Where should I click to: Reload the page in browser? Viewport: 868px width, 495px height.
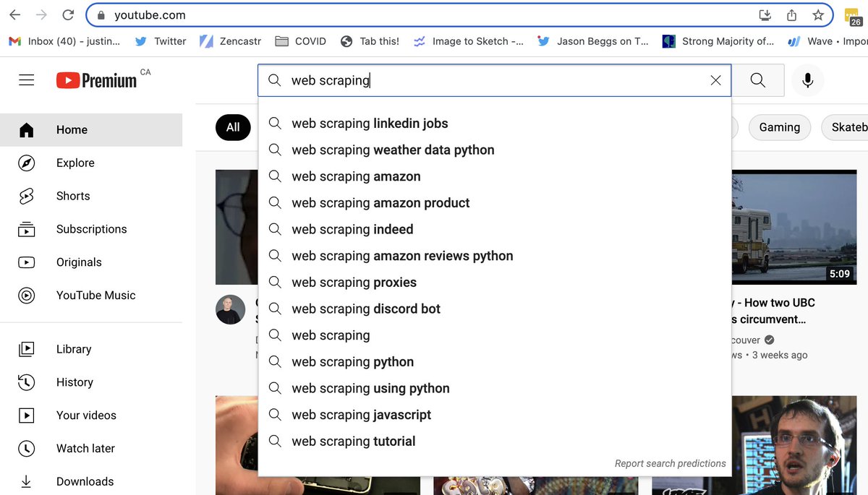click(x=68, y=14)
